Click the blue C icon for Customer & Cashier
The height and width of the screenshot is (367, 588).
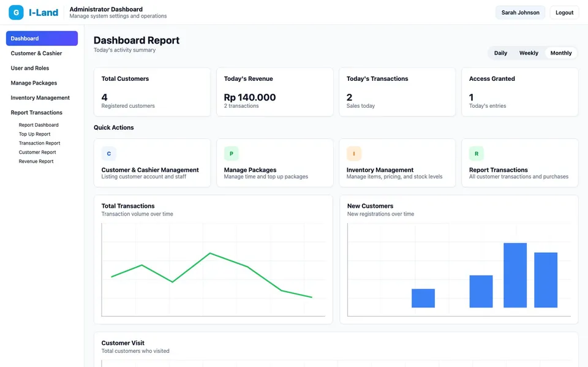[109, 154]
